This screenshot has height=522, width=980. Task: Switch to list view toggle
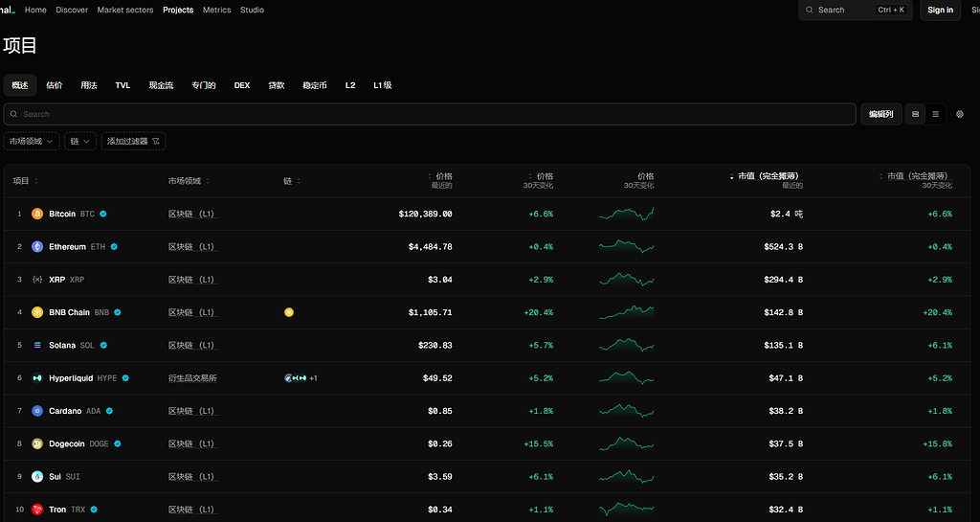[935, 114]
